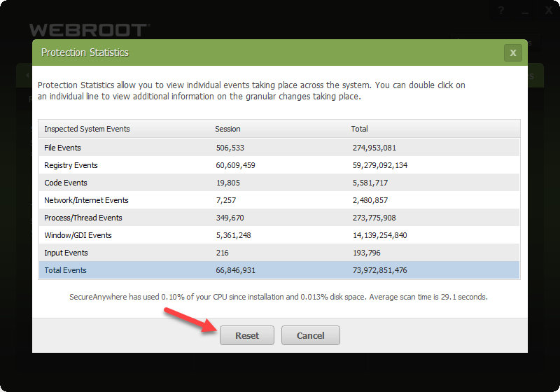This screenshot has height=392, width=560.
Task: Click Code Events session value 19,805
Action: 228,183
